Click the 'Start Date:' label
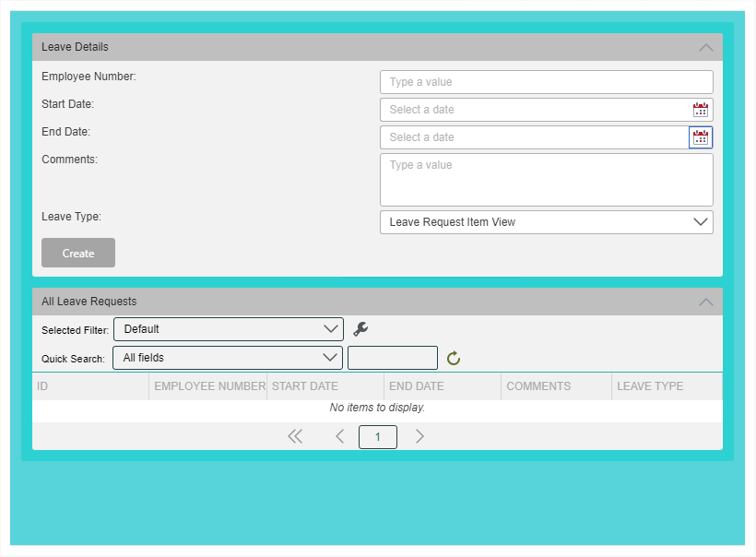Image resolution: width=756 pixels, height=557 pixels. (x=67, y=103)
